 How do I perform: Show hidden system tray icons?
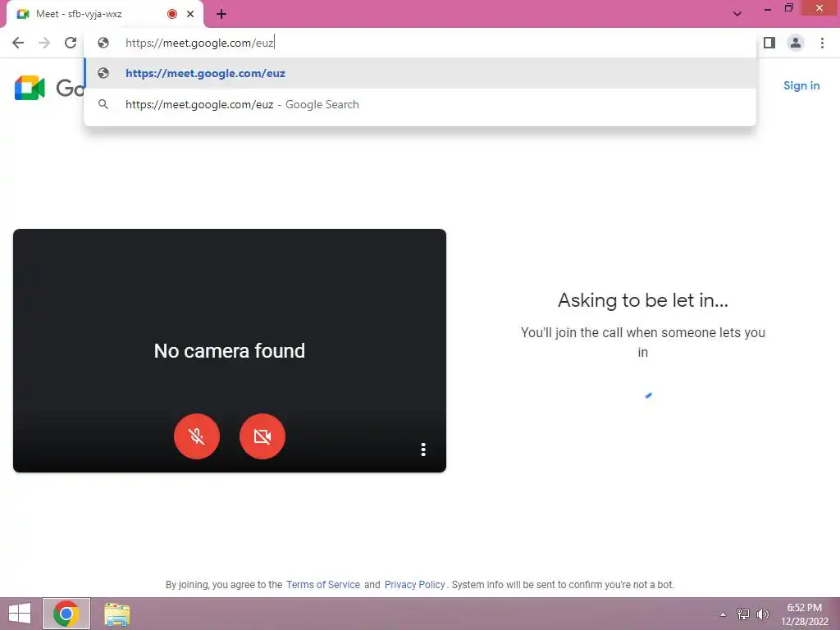coord(723,614)
